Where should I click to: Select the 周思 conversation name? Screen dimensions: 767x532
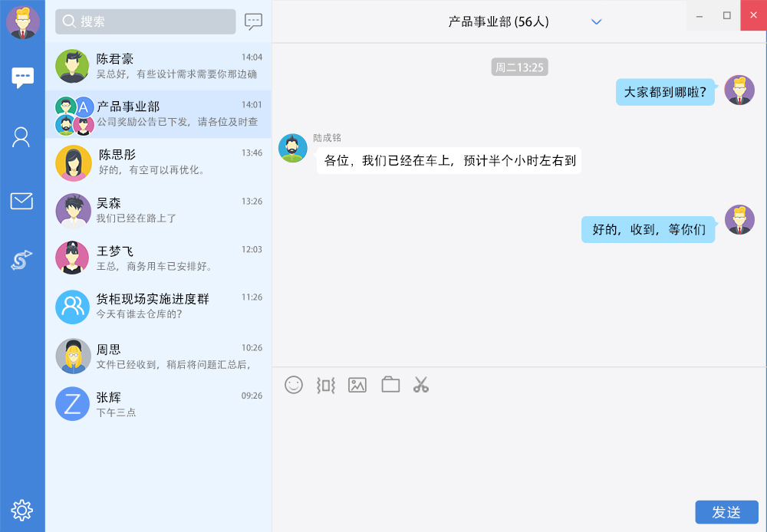coord(109,349)
